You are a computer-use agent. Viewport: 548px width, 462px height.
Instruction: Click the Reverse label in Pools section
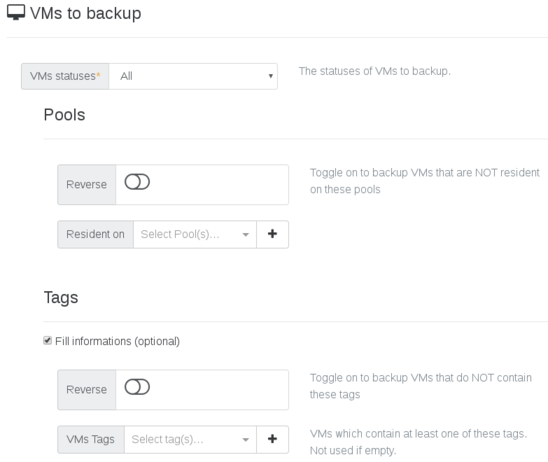(86, 185)
